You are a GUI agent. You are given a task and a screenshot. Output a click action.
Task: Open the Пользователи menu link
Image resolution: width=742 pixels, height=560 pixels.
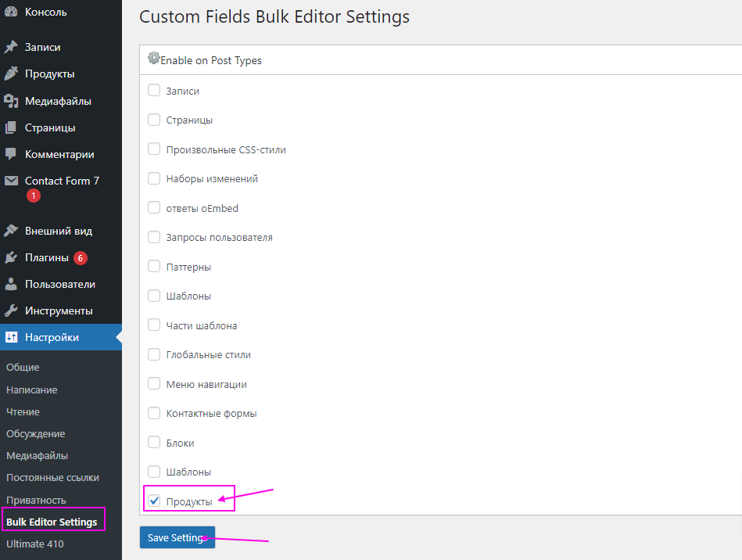[x=60, y=284]
